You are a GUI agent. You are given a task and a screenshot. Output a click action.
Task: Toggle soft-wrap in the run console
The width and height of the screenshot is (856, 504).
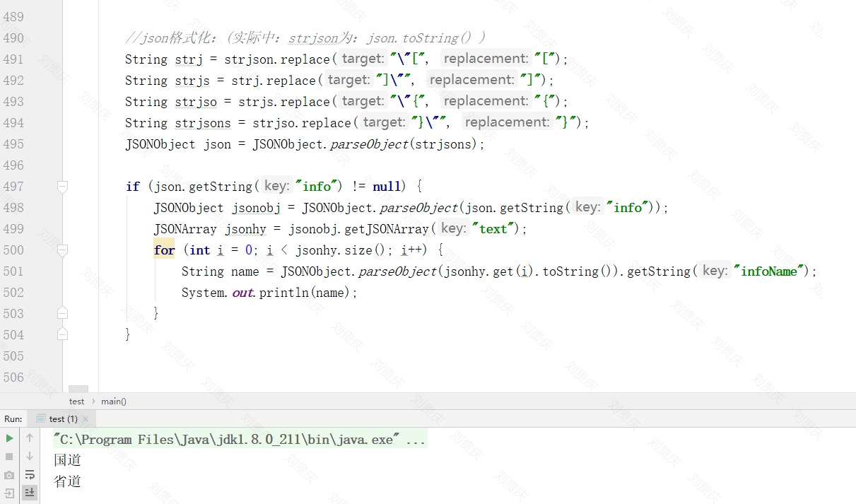[x=29, y=474]
